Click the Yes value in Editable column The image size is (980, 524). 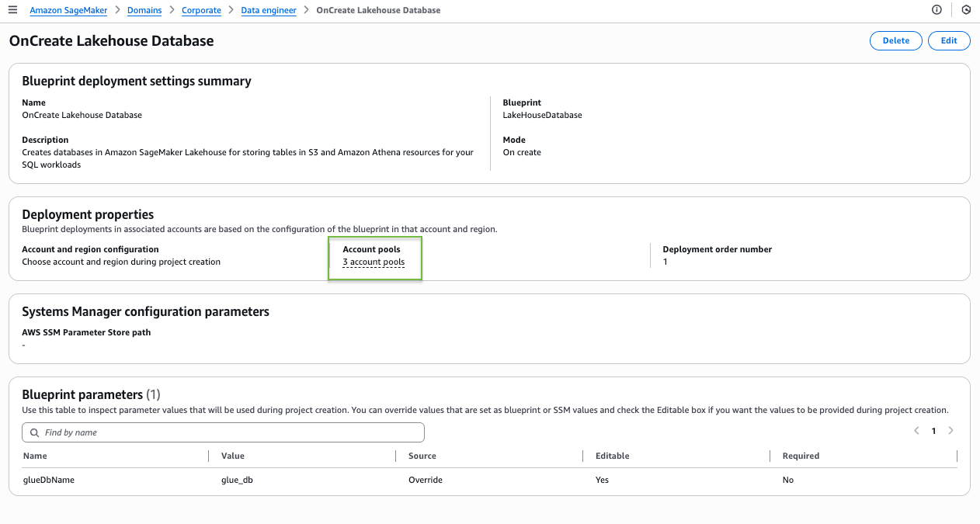tap(603, 480)
